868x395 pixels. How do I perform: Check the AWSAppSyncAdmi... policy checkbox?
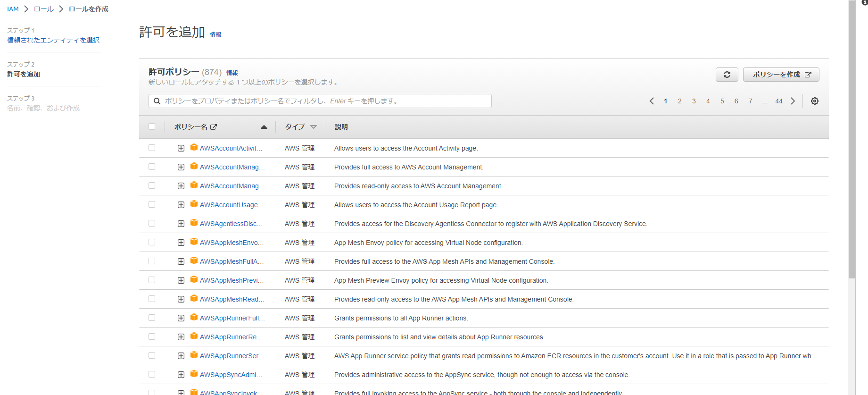[x=152, y=374]
